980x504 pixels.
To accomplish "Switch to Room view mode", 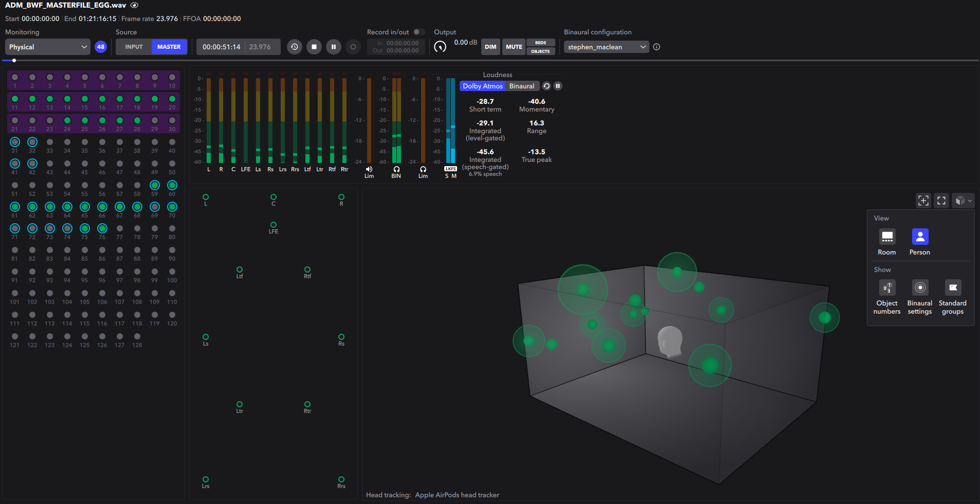I will coord(887,237).
